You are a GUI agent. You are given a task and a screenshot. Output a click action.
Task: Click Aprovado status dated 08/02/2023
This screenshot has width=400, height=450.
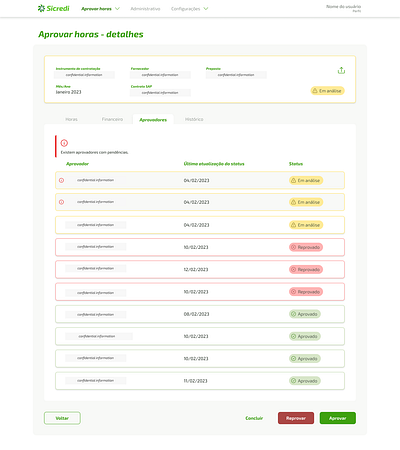click(305, 314)
